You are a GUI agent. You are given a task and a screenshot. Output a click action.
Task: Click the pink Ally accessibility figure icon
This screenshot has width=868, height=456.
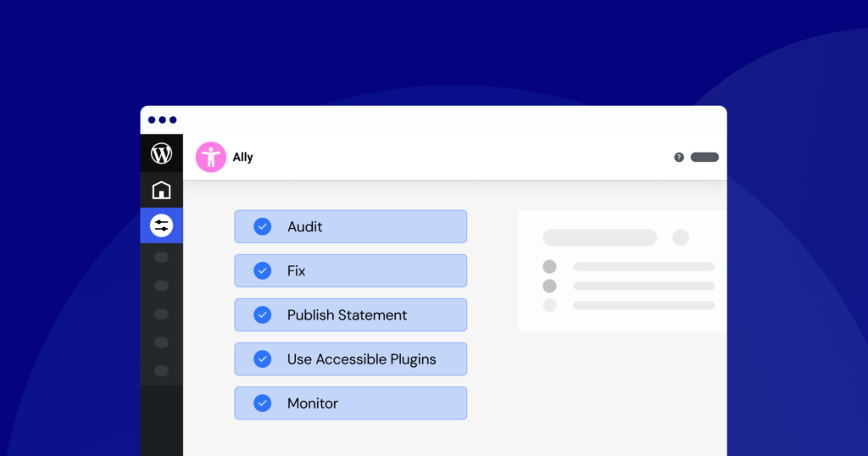(210, 157)
